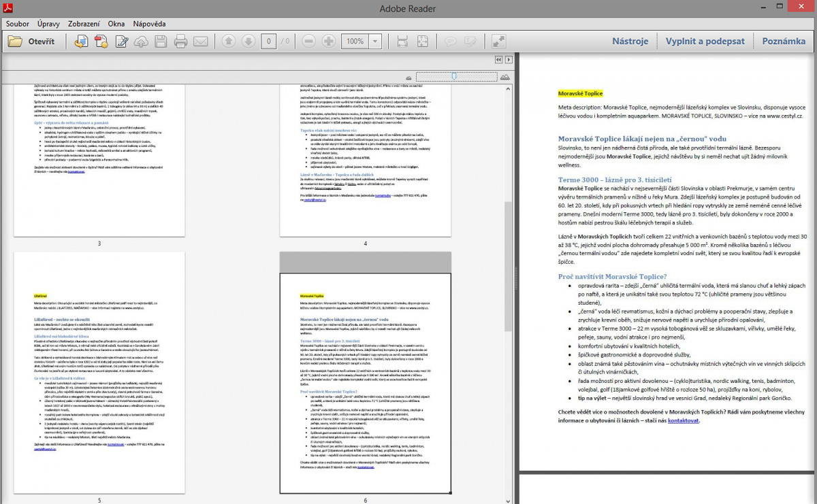
Task: Open the Vyplnit a podepsat pane
Action: pos(705,41)
